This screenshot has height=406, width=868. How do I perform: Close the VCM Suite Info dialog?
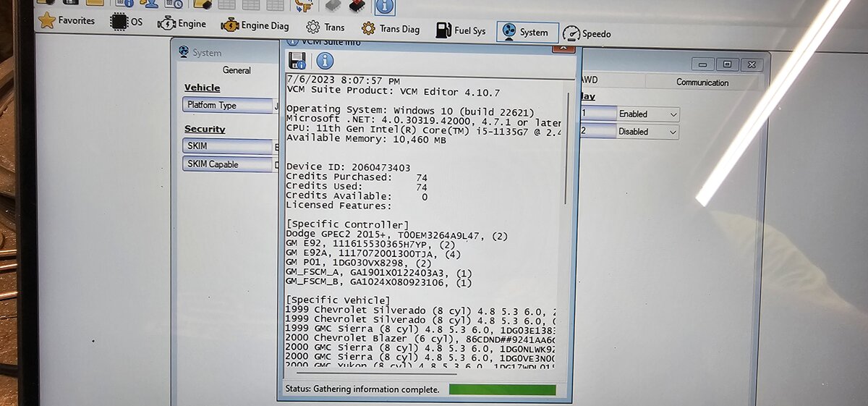tap(563, 46)
